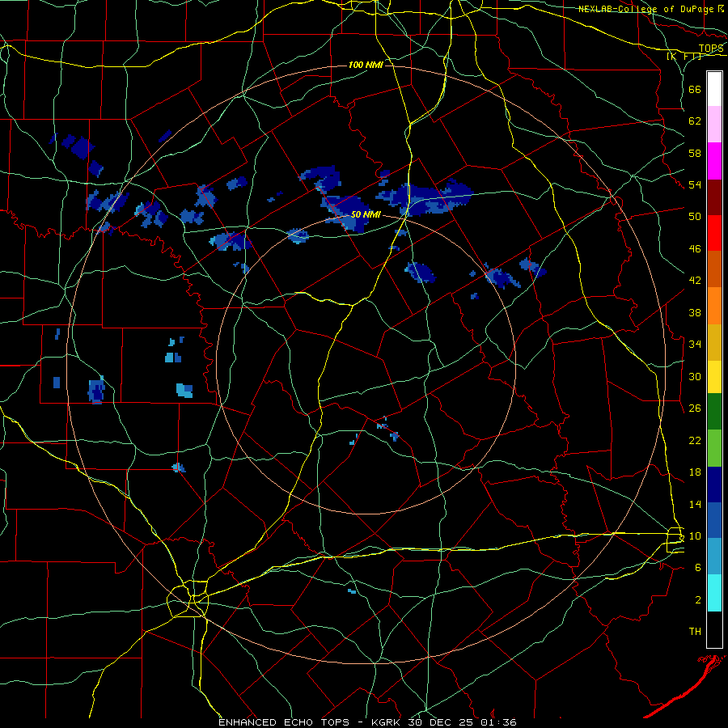This screenshot has width=728, height=728.
Task: Pick the bright orange legend swatch
Action: [714, 306]
